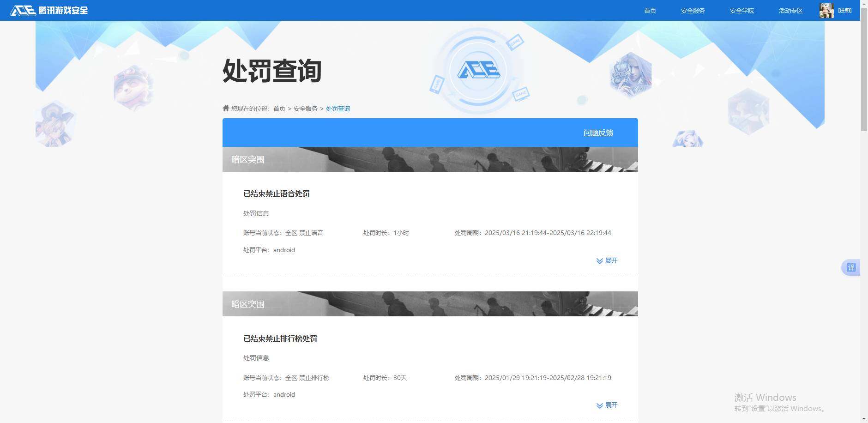Click the chevron icon beside the second 展开

pyautogui.click(x=599, y=405)
